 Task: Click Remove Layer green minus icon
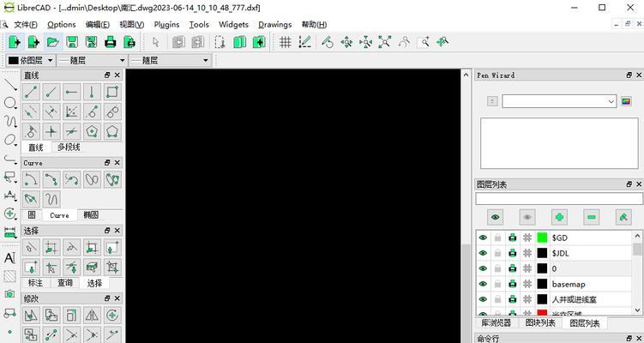coord(591,217)
